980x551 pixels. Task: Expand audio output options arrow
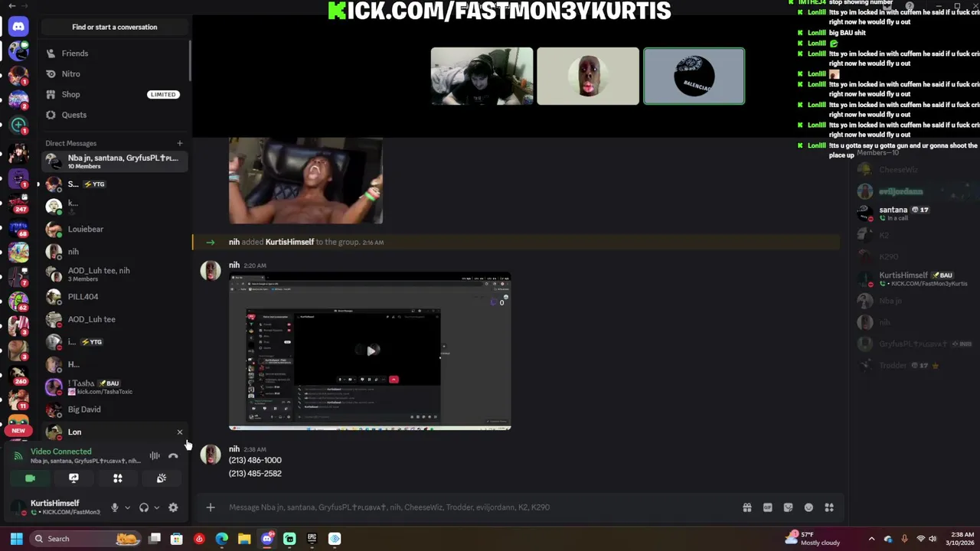pos(156,507)
